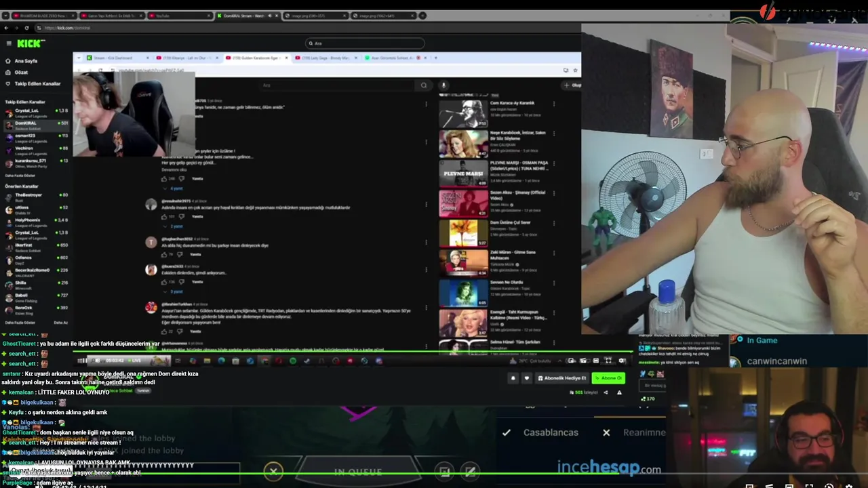Open TheBestroyer recommended channel
The height and width of the screenshot is (488, 868).
click(36, 197)
